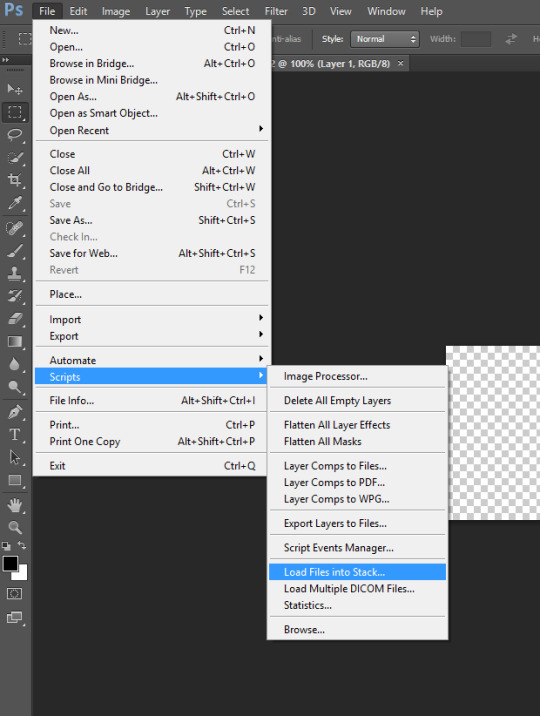Screen dimensions: 540x716
Task: Expand the Automate submenu
Action: coord(152,360)
